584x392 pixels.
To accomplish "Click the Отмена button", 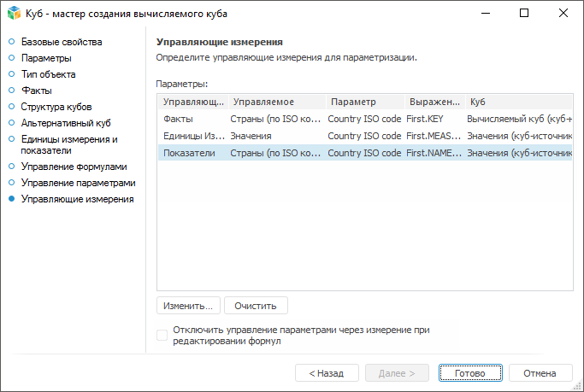I will click(x=540, y=373).
